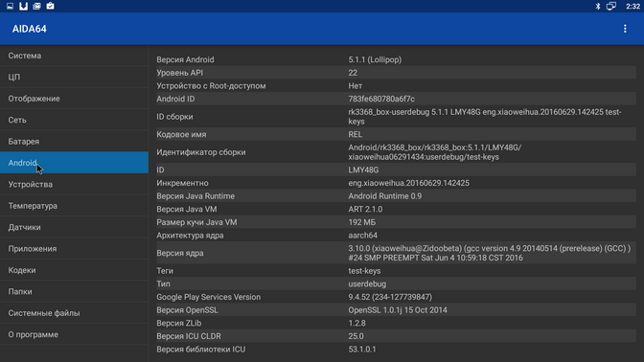Open the ЦП section

coord(74,77)
